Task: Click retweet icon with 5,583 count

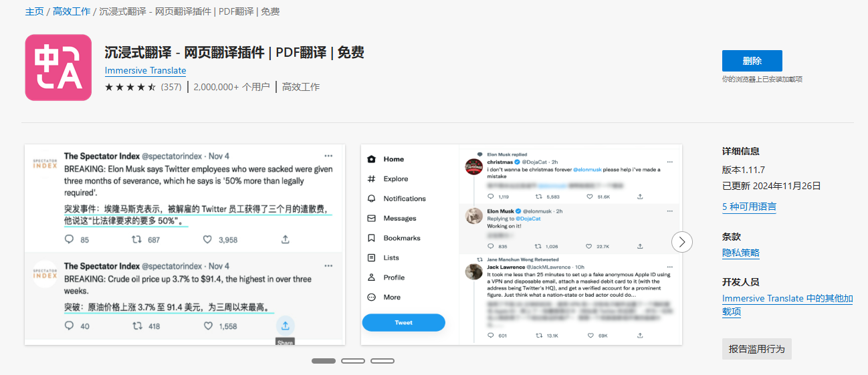Action: (540, 197)
